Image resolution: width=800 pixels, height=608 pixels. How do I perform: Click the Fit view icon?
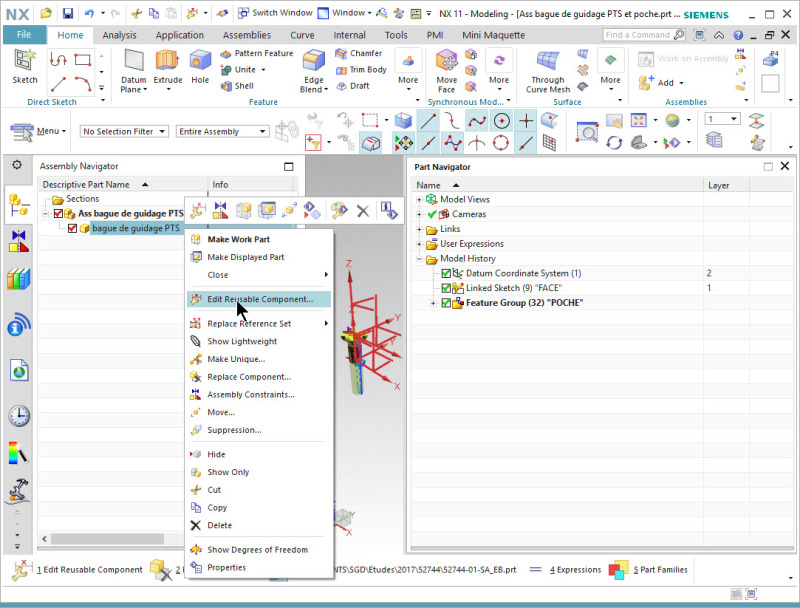pos(639,120)
